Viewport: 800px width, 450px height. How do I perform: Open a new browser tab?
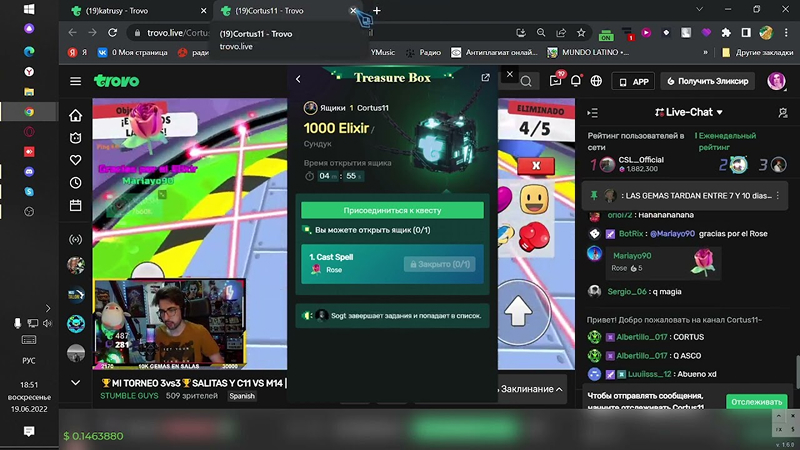click(377, 11)
